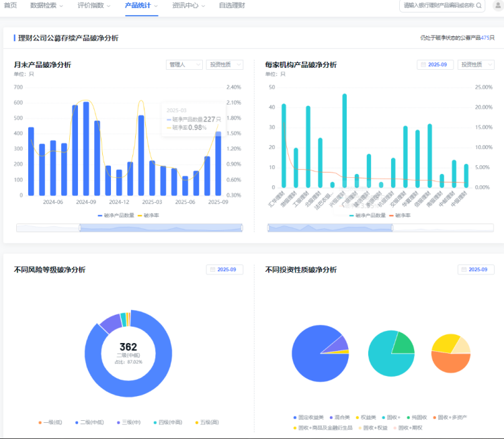
Task: Open the 数据检索 menu
Action: point(46,5)
